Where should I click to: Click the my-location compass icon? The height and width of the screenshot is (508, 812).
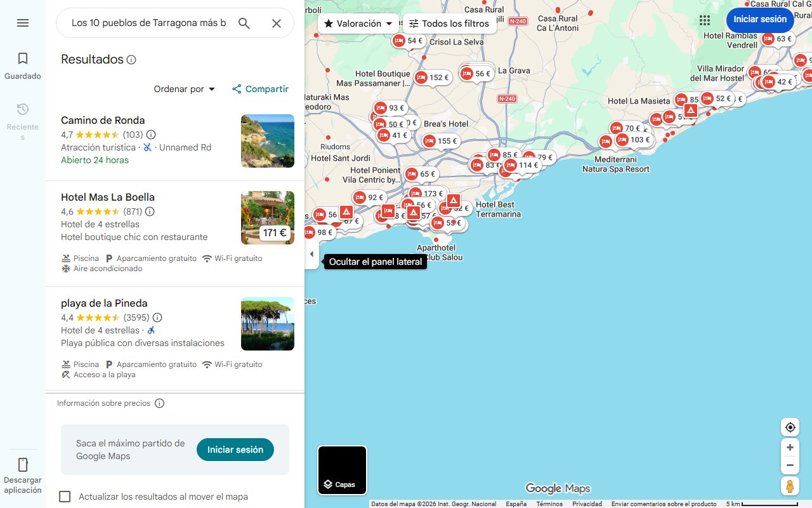pyautogui.click(x=790, y=427)
